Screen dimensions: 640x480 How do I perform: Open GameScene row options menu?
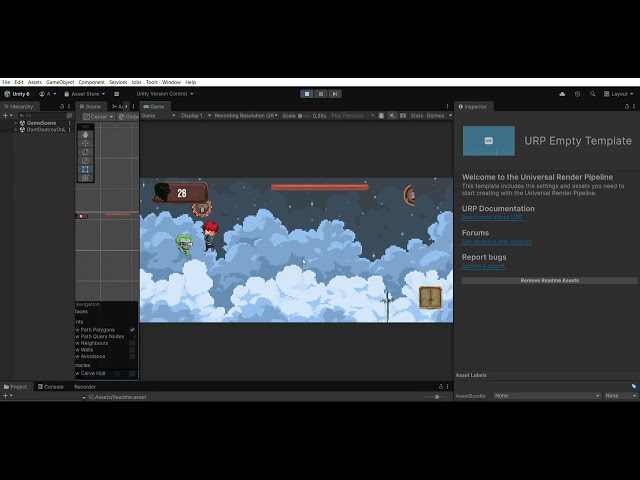click(x=69, y=123)
